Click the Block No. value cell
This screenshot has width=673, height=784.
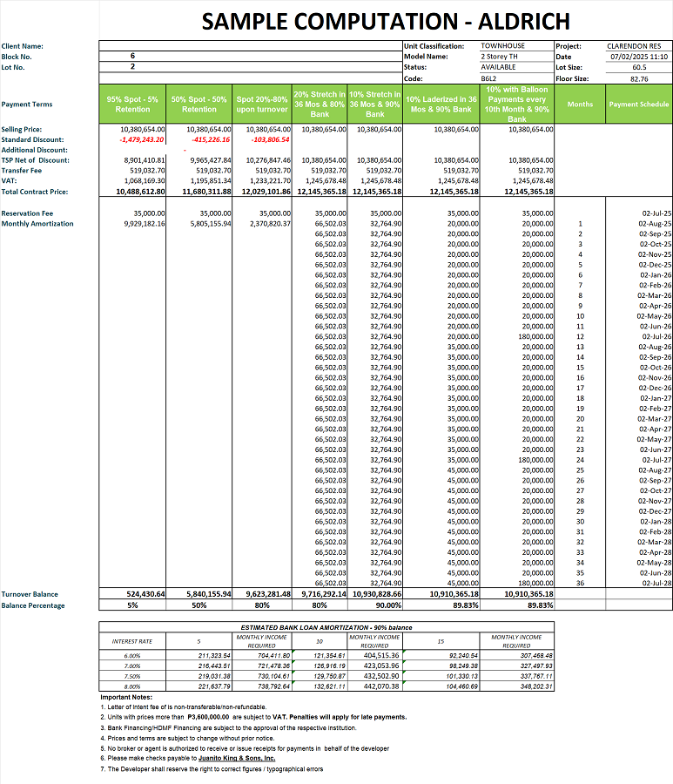coord(132,56)
